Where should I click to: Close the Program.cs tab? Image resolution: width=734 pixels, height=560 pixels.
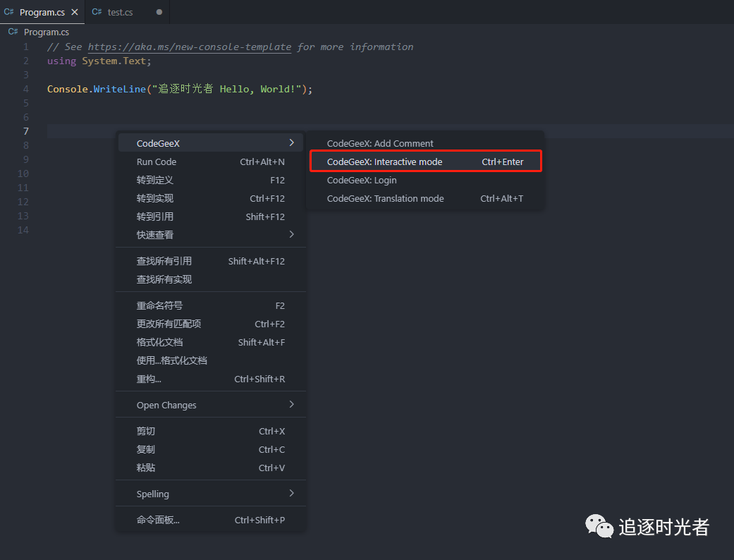[x=75, y=12]
